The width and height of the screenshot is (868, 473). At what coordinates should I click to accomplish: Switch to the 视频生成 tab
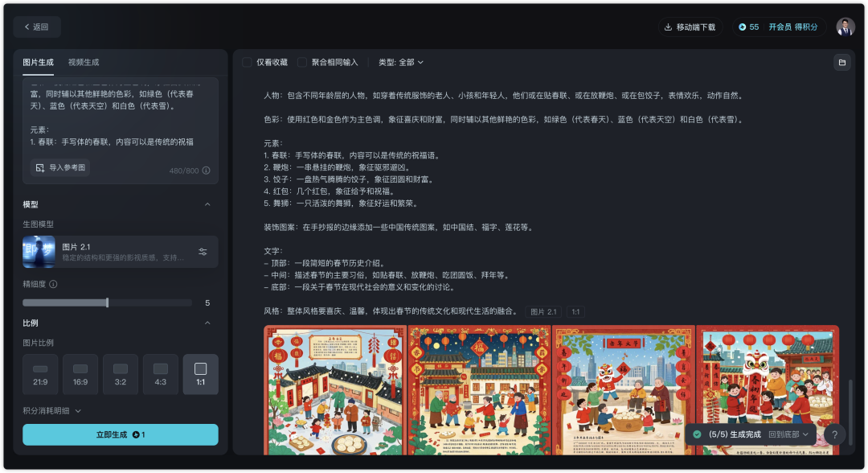(x=83, y=62)
